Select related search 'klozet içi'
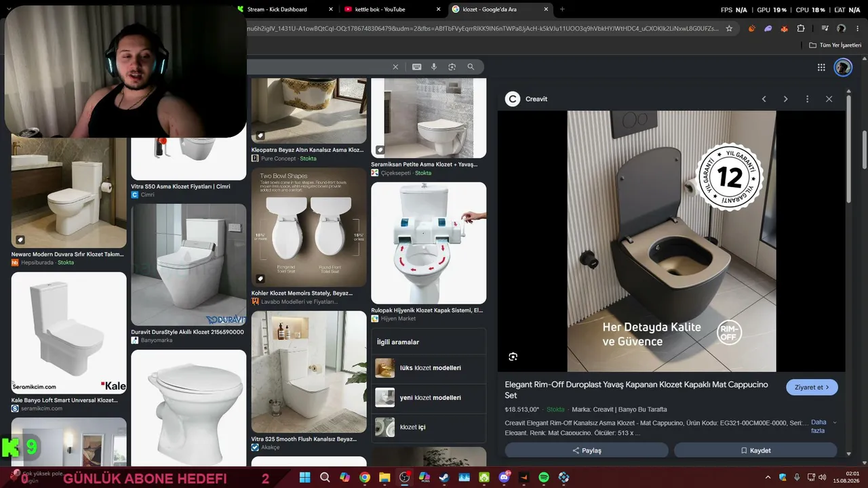The image size is (868, 488). [x=429, y=428]
